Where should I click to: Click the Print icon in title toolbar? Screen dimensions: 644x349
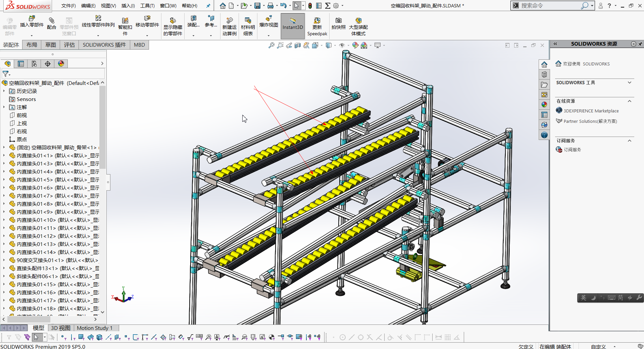(x=270, y=6)
